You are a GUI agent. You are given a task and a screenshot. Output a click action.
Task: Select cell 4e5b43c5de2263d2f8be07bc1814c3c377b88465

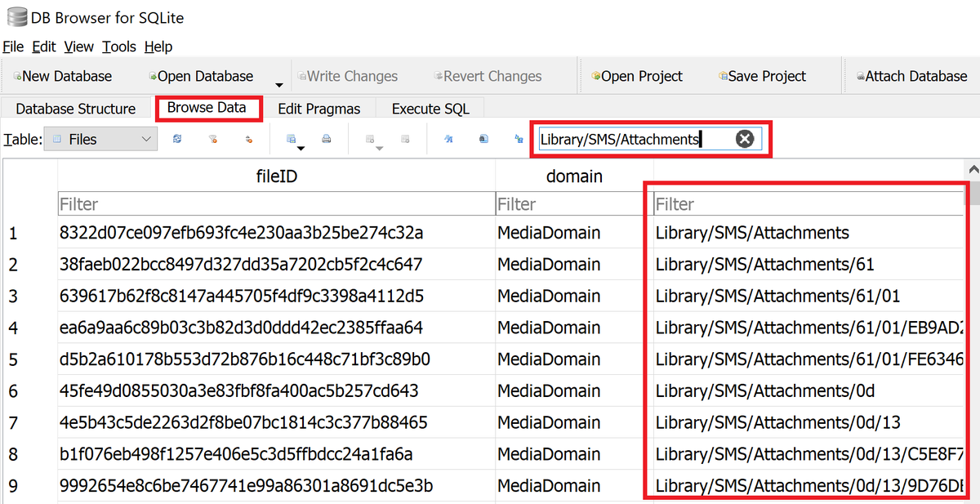(x=276, y=422)
